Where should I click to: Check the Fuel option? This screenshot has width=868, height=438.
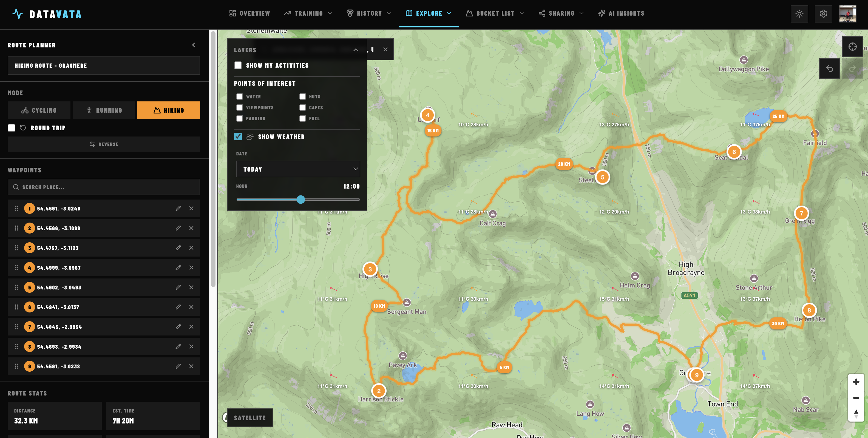303,119
